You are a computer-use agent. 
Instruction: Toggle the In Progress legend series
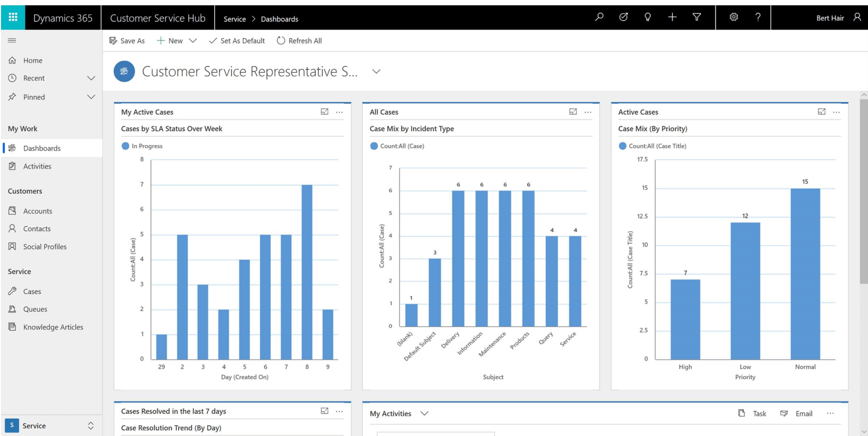[142, 146]
